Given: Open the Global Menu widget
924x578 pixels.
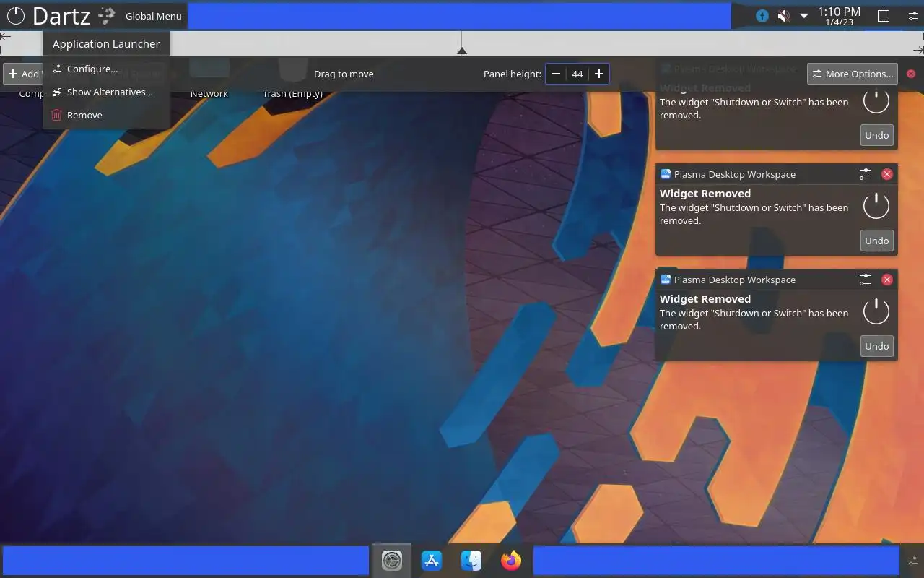Looking at the screenshot, I should click(x=154, y=16).
